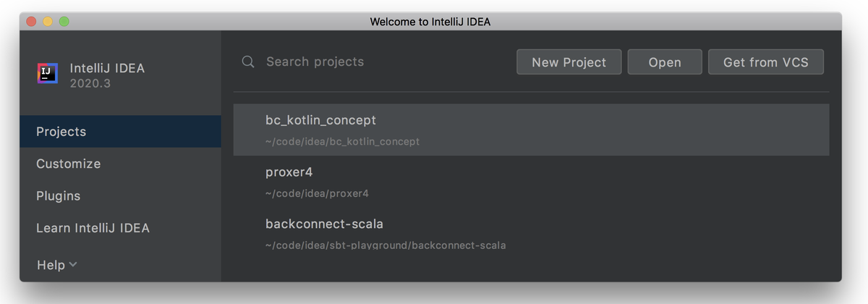Click the search magnifier icon
868x304 pixels.
pyautogui.click(x=248, y=62)
